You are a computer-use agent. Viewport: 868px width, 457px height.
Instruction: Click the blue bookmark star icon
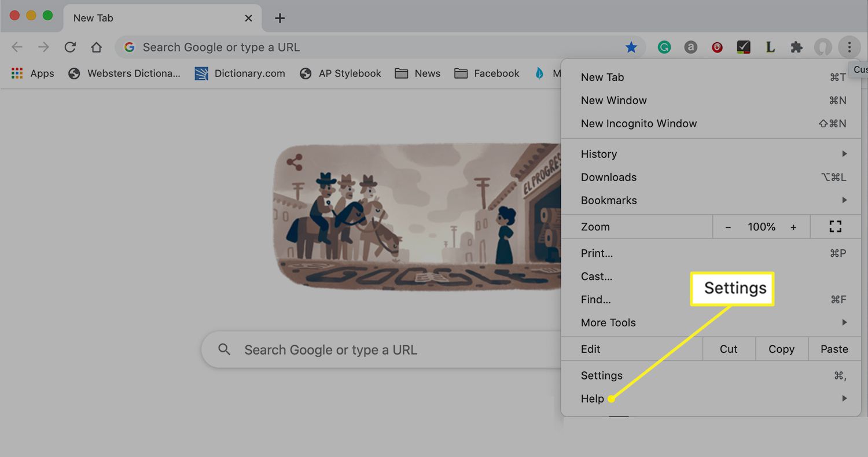631,47
